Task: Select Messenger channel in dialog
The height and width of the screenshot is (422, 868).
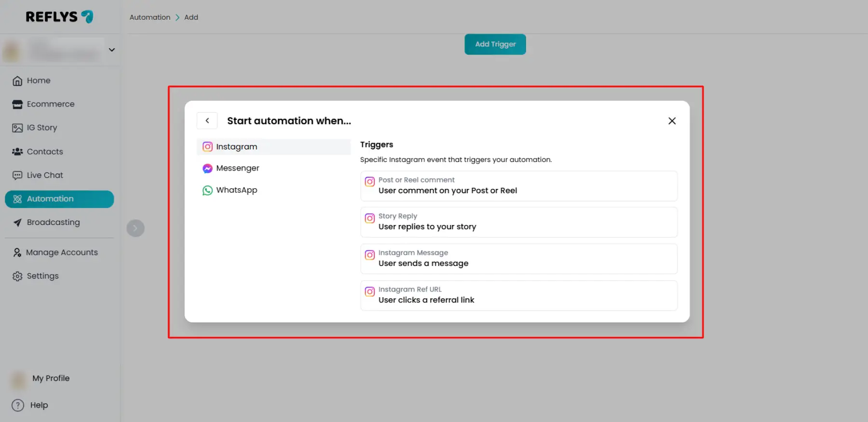Action: coord(237,168)
